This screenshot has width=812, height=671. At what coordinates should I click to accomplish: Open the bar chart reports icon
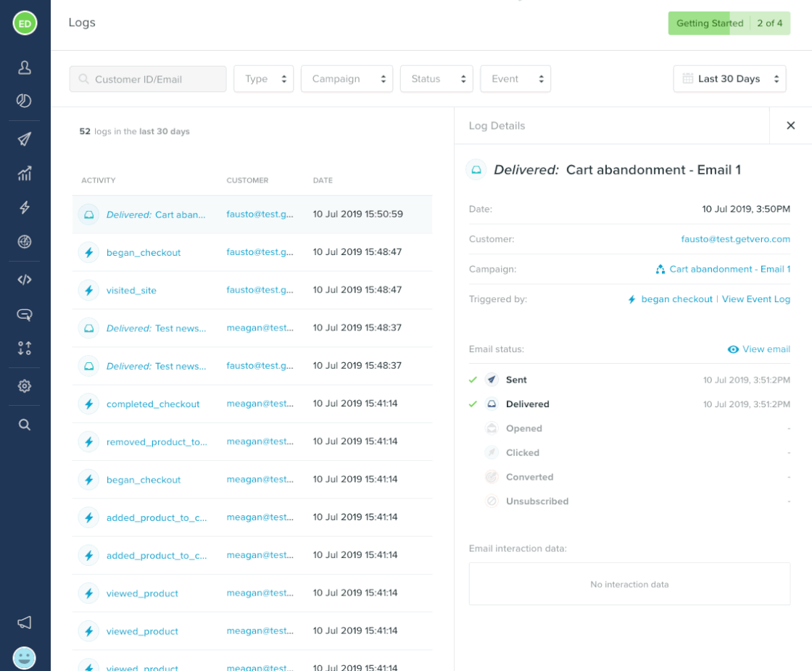tap(25, 173)
